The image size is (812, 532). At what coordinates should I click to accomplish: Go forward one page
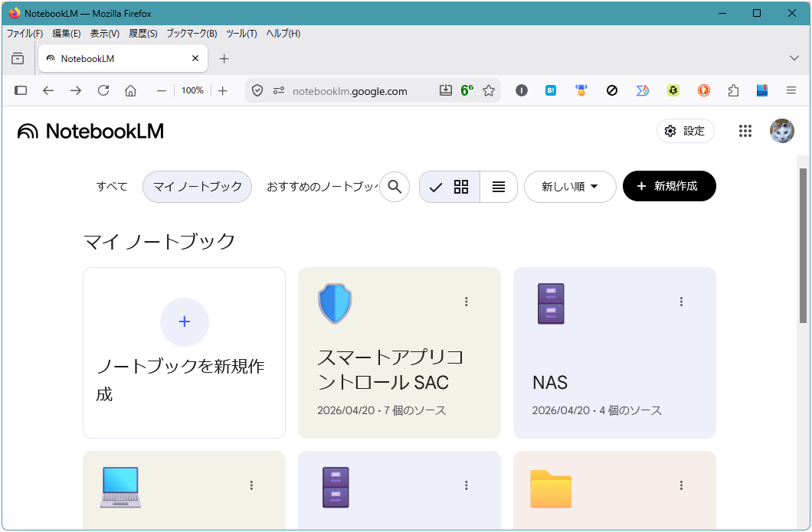[x=76, y=90]
